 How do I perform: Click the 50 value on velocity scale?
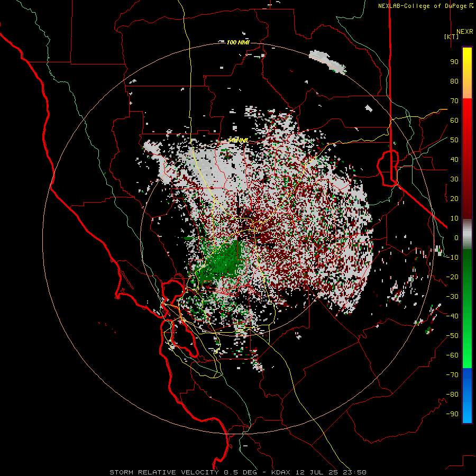coord(454,140)
